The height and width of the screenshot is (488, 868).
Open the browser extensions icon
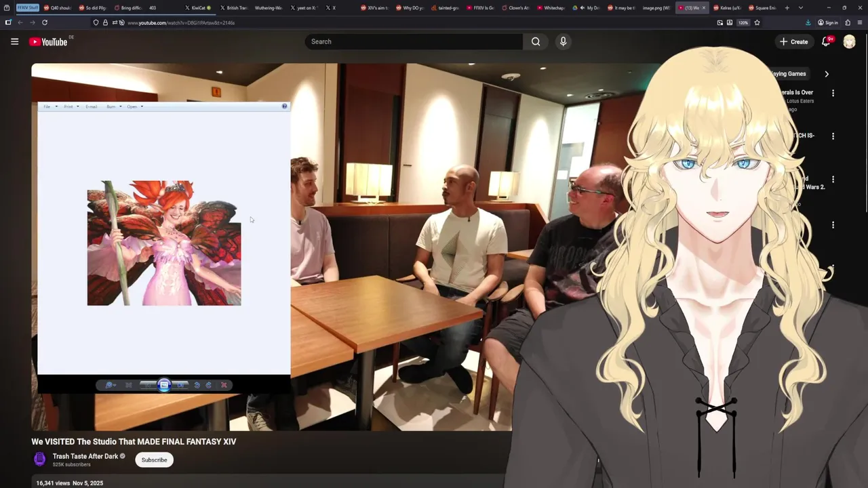point(848,22)
